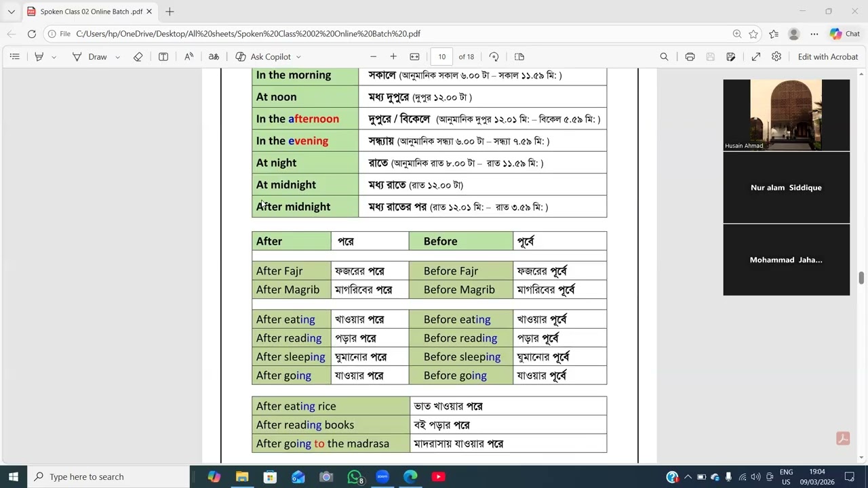868x488 pixels.
Task: Select the Add text tool
Action: click(163, 57)
